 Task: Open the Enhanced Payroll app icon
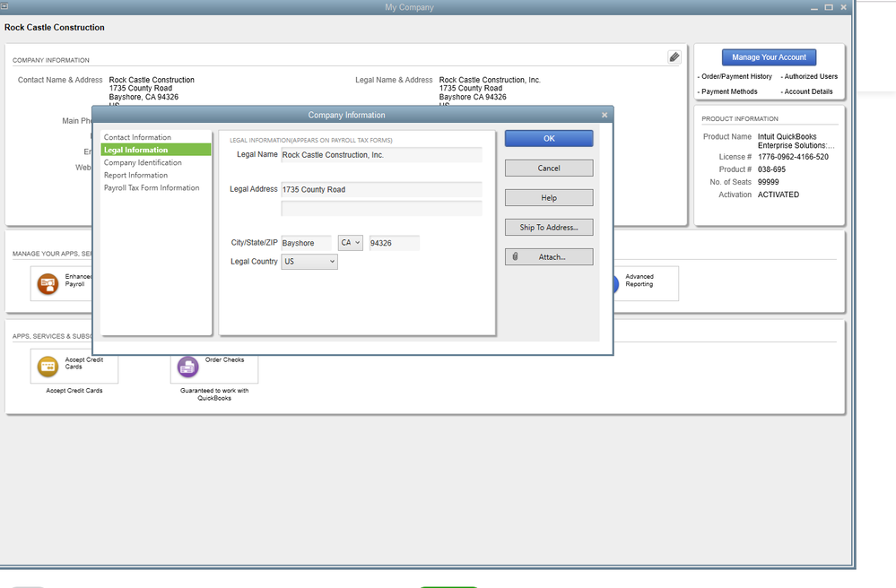click(48, 283)
